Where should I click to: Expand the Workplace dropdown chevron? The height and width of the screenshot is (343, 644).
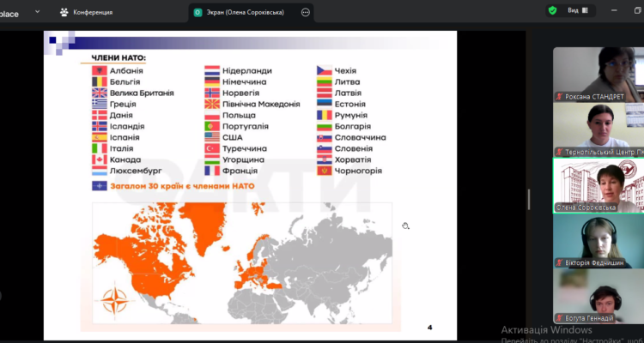(x=38, y=12)
